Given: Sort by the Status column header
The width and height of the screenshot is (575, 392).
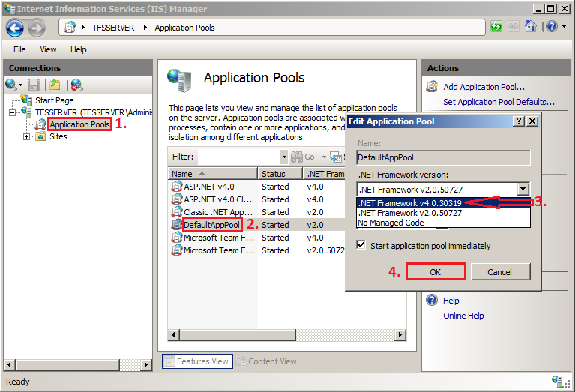Looking at the screenshot, I should (x=280, y=173).
